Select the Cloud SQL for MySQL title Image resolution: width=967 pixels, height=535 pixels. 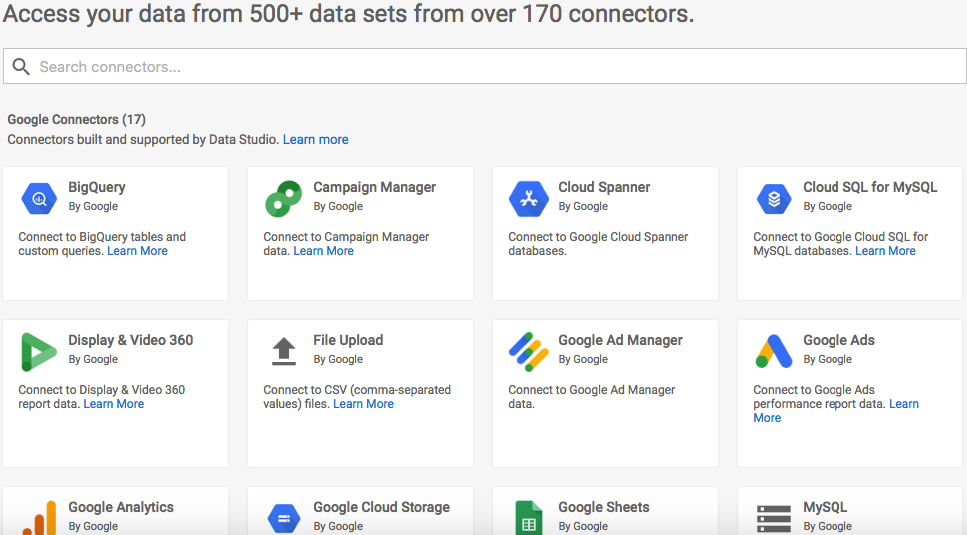pos(870,187)
